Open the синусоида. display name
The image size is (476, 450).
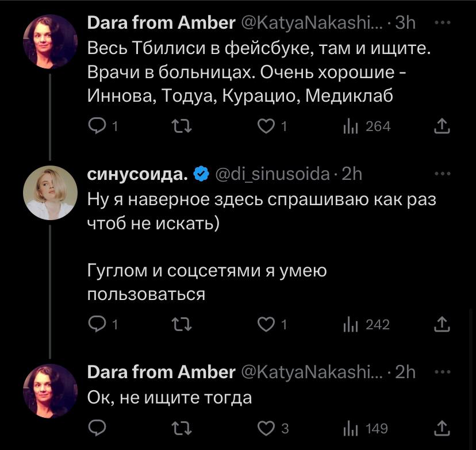pos(137,174)
